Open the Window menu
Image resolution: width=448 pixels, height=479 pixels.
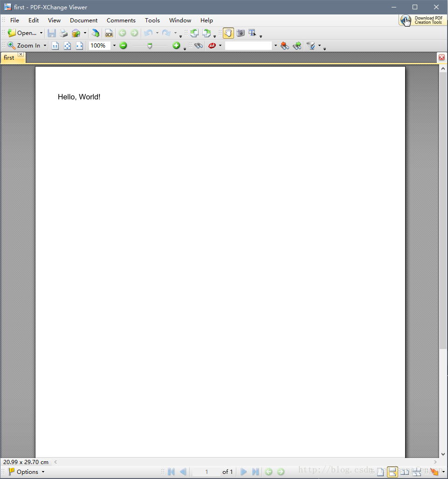click(180, 20)
